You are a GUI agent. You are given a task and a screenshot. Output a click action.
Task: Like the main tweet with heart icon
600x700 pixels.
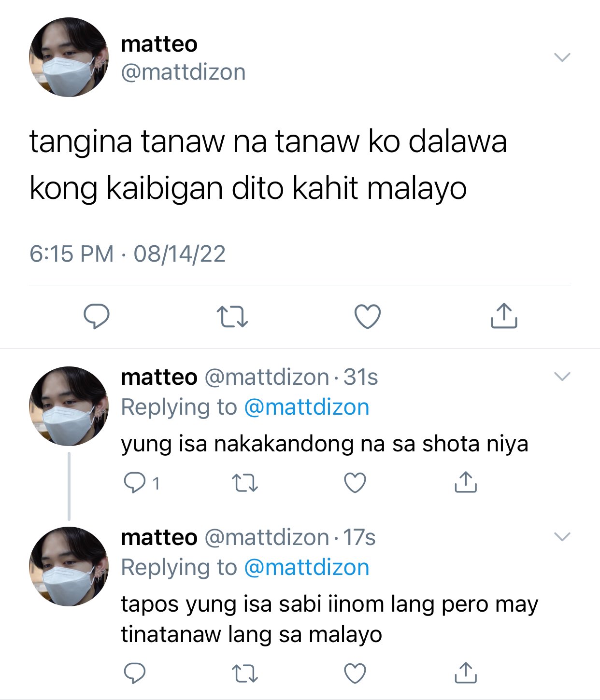pyautogui.click(x=368, y=317)
